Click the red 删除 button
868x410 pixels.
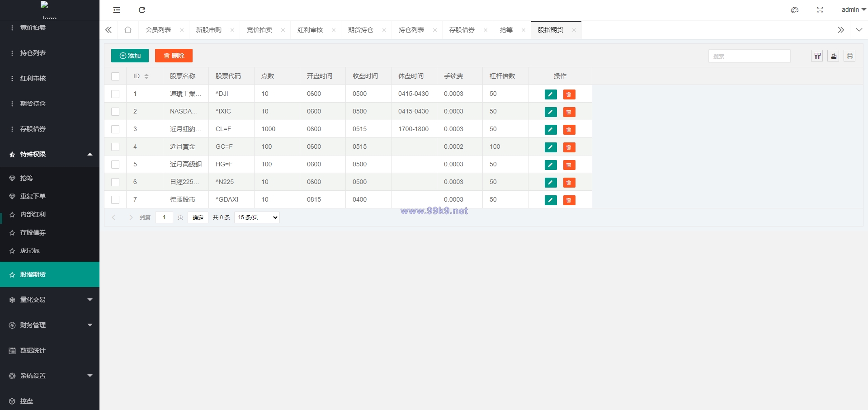(174, 56)
